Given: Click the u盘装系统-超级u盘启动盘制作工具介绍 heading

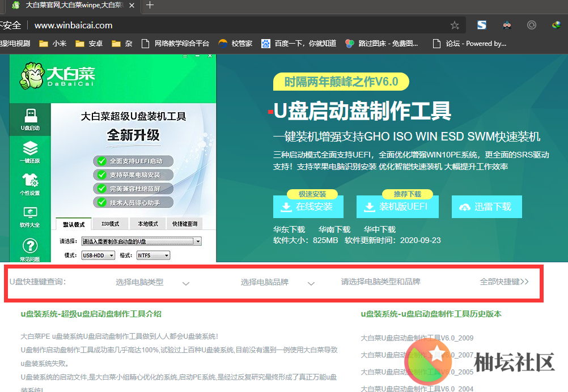Looking at the screenshot, I should pyautogui.click(x=91, y=314).
